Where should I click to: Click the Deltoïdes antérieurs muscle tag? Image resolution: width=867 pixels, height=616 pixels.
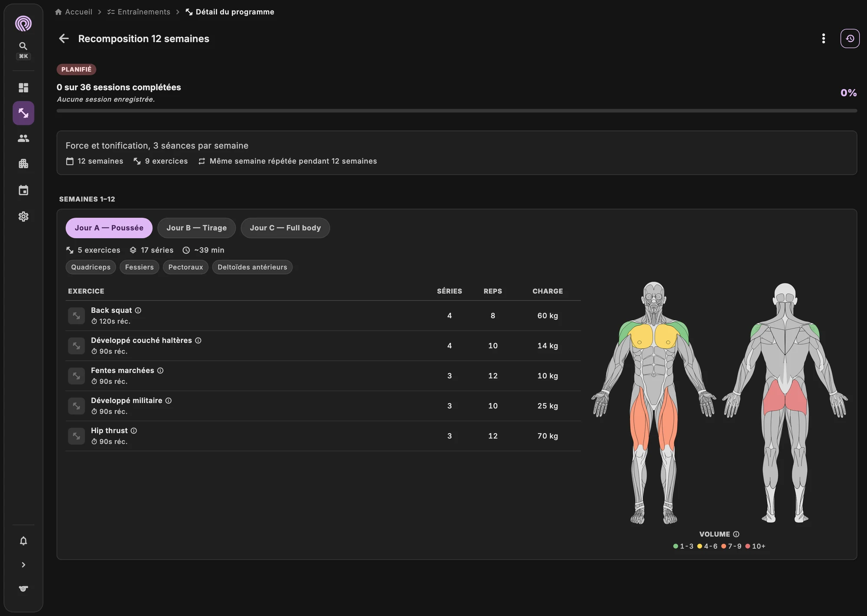[x=252, y=267]
